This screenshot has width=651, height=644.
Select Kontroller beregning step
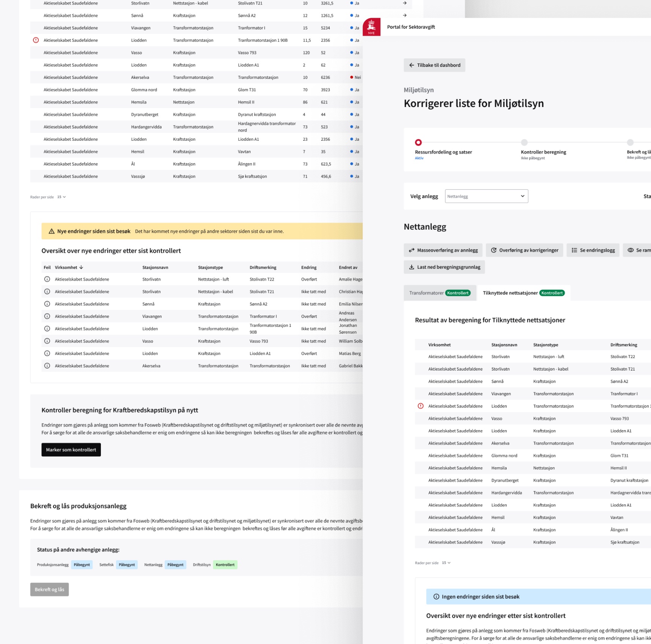(x=543, y=152)
